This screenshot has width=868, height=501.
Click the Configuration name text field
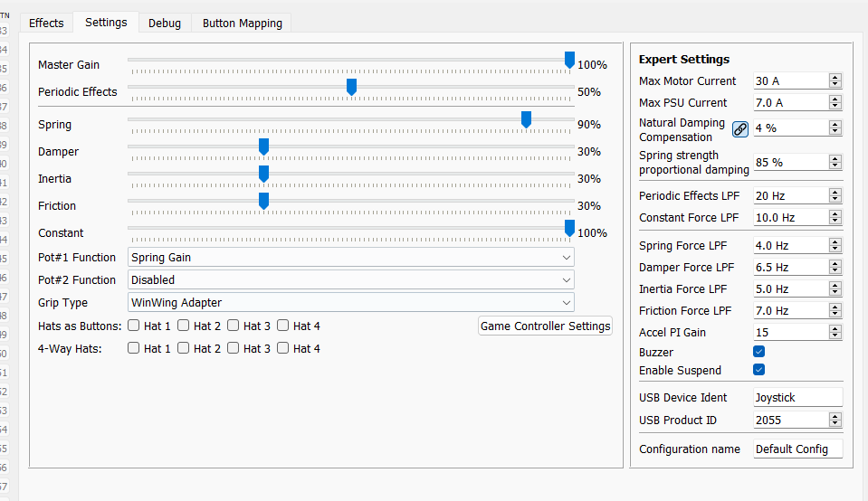(796, 449)
